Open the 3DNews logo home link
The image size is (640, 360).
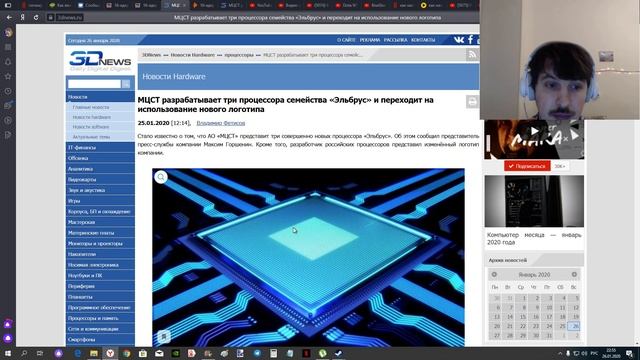pos(100,61)
